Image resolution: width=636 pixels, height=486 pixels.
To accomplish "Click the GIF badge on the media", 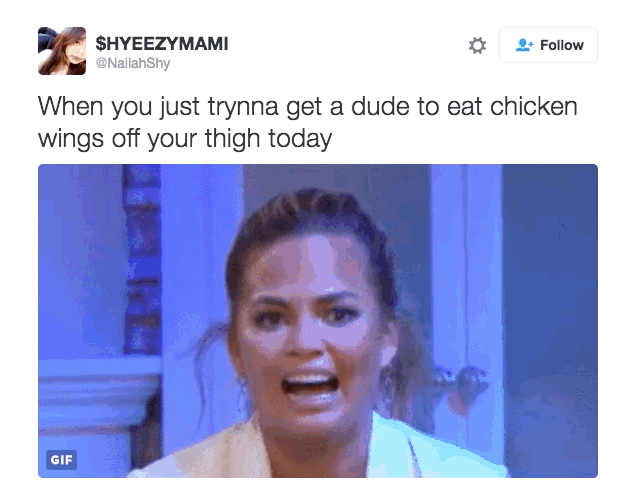I will point(62,460).
